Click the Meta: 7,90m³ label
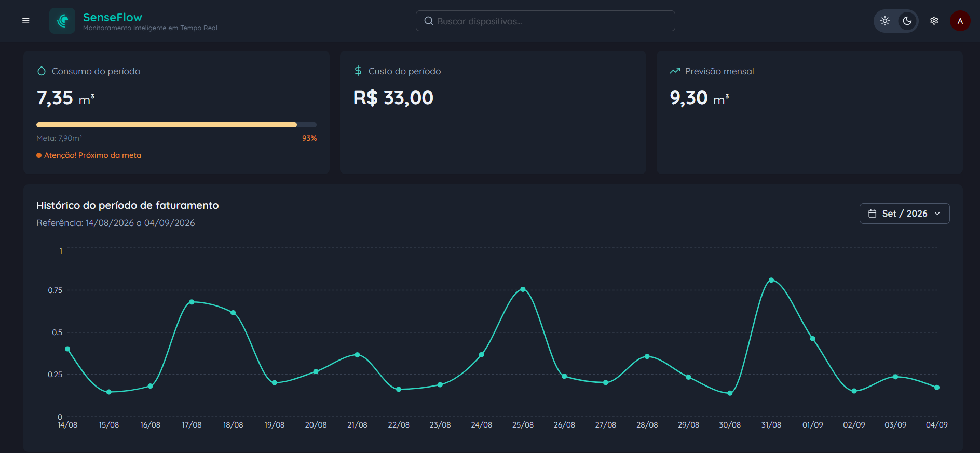Image resolution: width=980 pixels, height=453 pixels. (59, 138)
